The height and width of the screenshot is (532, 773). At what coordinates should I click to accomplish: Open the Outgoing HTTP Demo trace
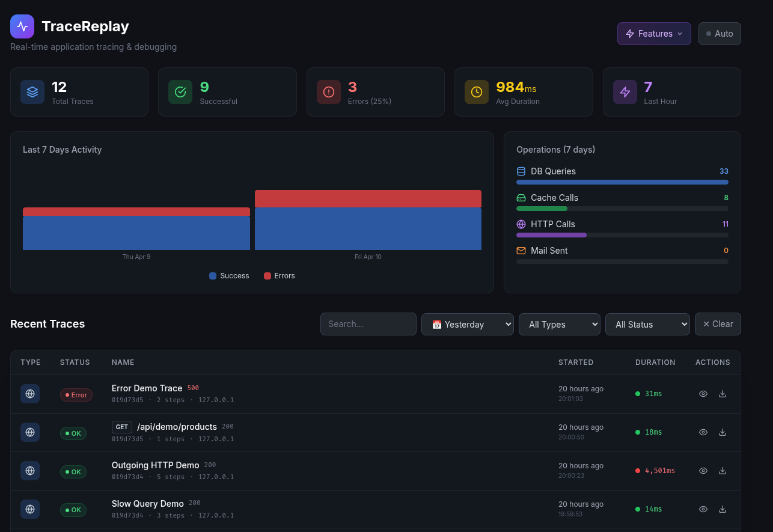(155, 465)
